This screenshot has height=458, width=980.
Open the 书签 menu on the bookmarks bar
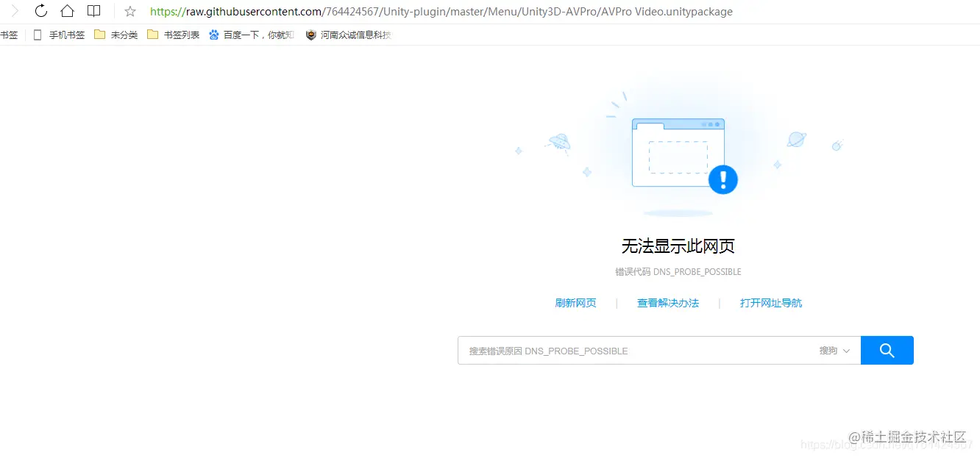point(10,34)
